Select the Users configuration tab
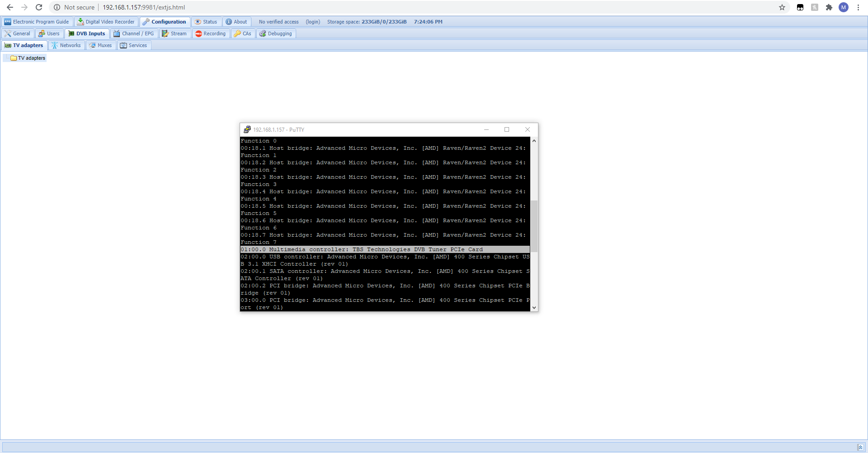The height and width of the screenshot is (453, 868). [x=49, y=33]
